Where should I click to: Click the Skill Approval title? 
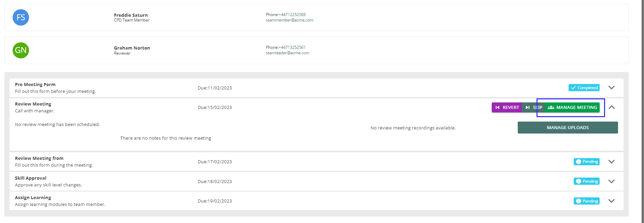pos(31,178)
